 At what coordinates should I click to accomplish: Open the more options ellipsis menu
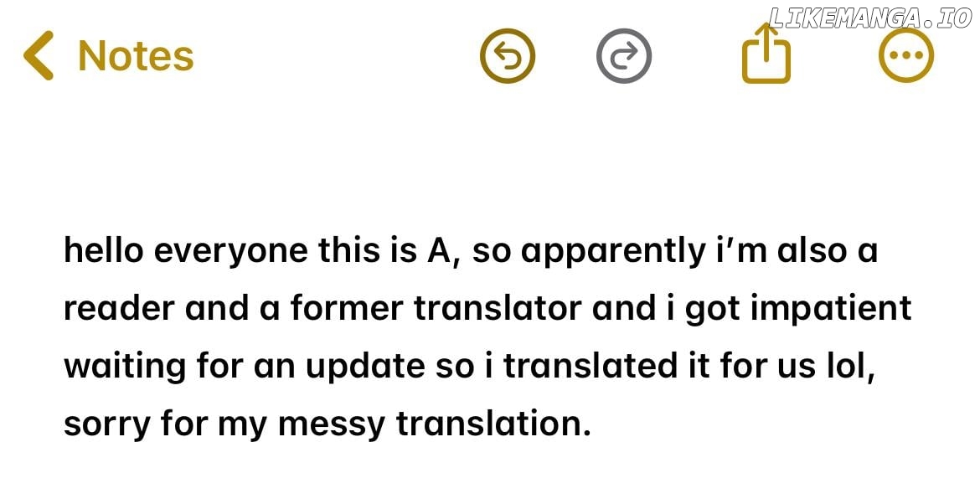tap(905, 56)
